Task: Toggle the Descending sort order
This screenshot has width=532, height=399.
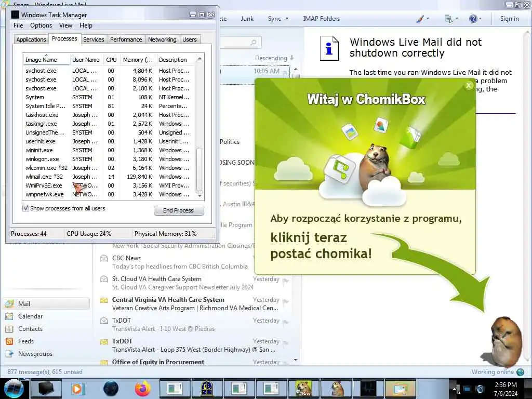Action: tap(274, 58)
